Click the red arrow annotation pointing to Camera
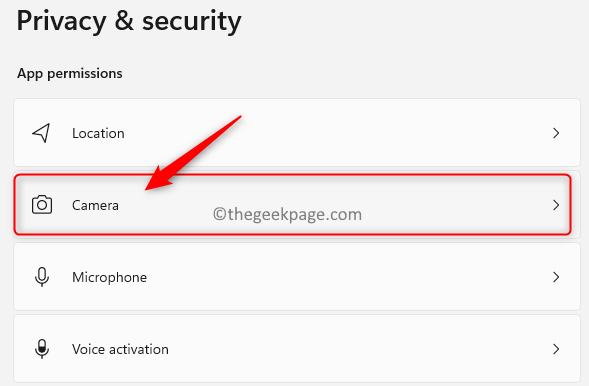589x386 pixels. coord(193,152)
